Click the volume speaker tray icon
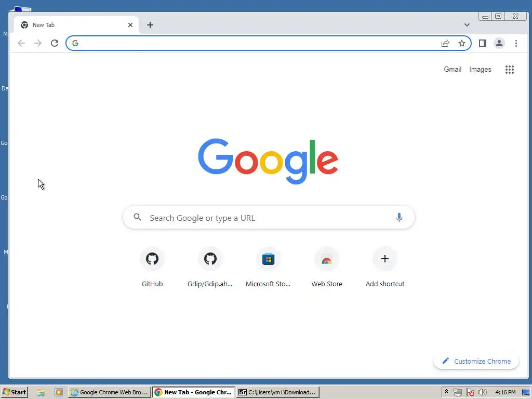 [x=483, y=393]
